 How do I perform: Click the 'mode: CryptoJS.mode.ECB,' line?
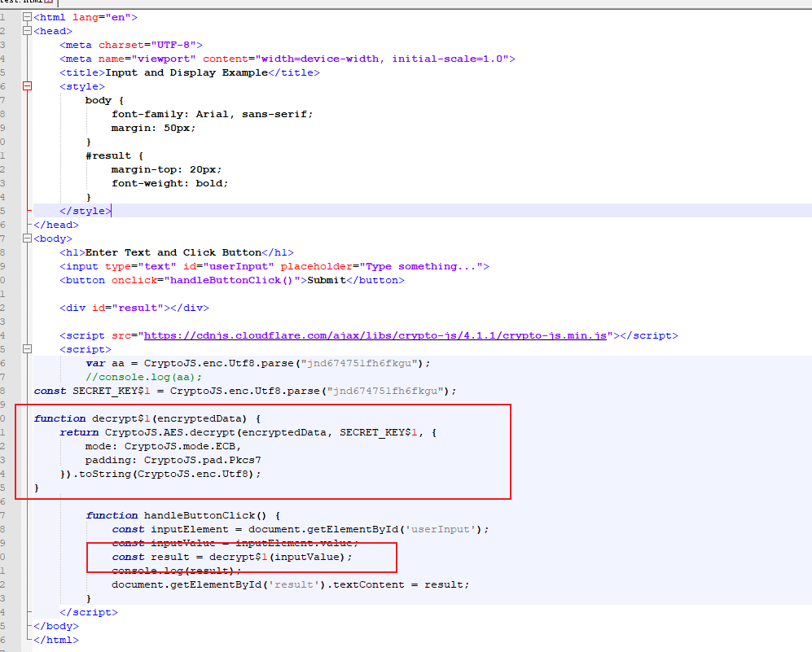tap(164, 446)
